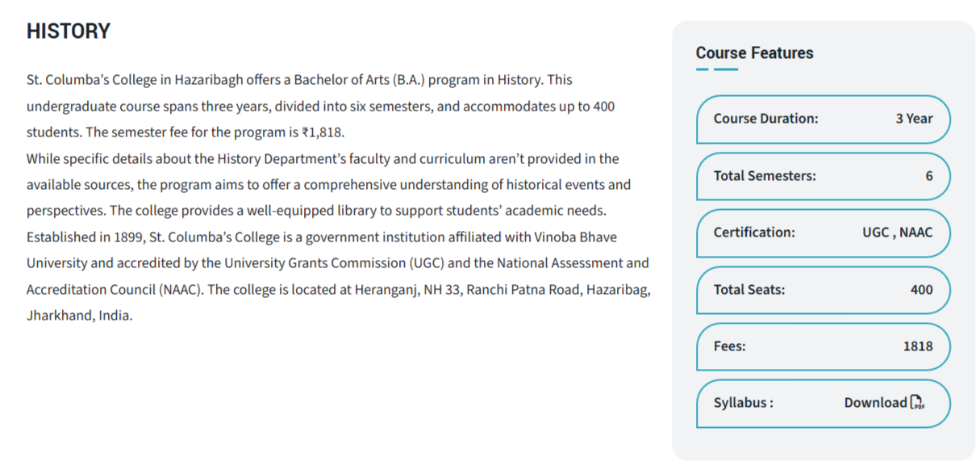Image resolution: width=980 pixels, height=465 pixels.
Task: Click the Course Duration label
Action: pyautogui.click(x=765, y=119)
